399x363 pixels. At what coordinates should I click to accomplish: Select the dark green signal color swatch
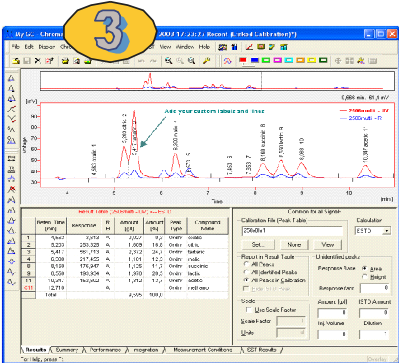click(323, 60)
